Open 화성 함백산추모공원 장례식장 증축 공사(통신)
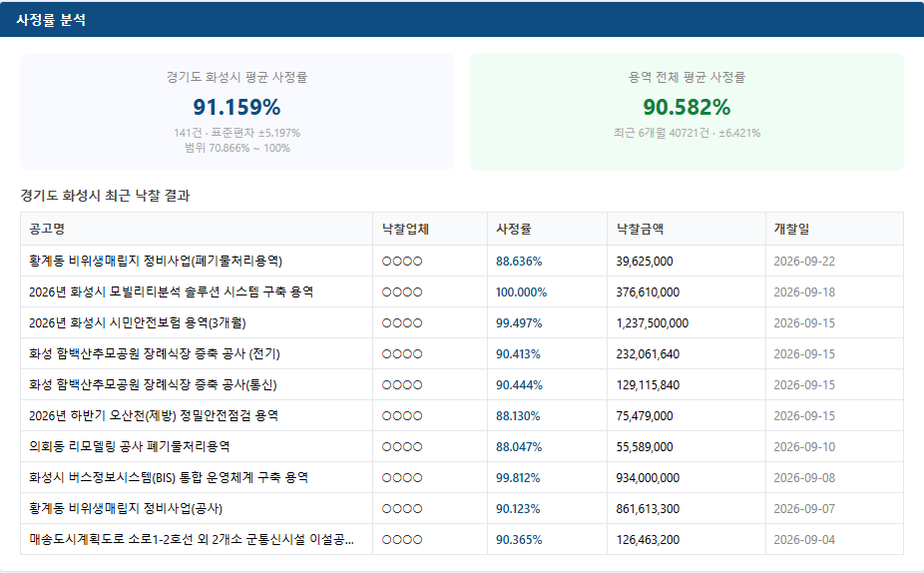This screenshot has height=573, width=924. [153, 385]
